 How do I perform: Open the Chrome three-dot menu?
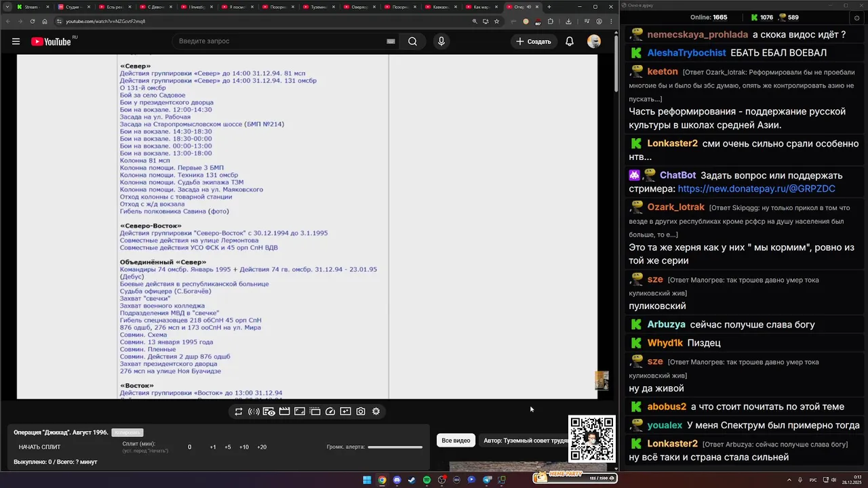(x=611, y=21)
